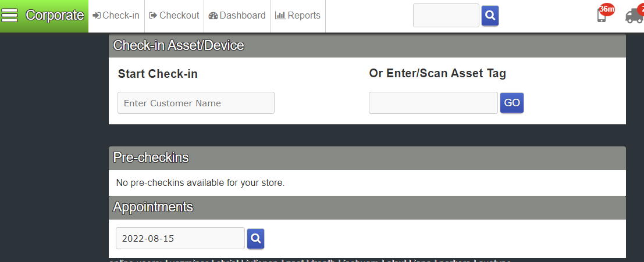Viewport: 644px width, 262px height.
Task: Open the hamburger menu icon
Action: click(10, 16)
